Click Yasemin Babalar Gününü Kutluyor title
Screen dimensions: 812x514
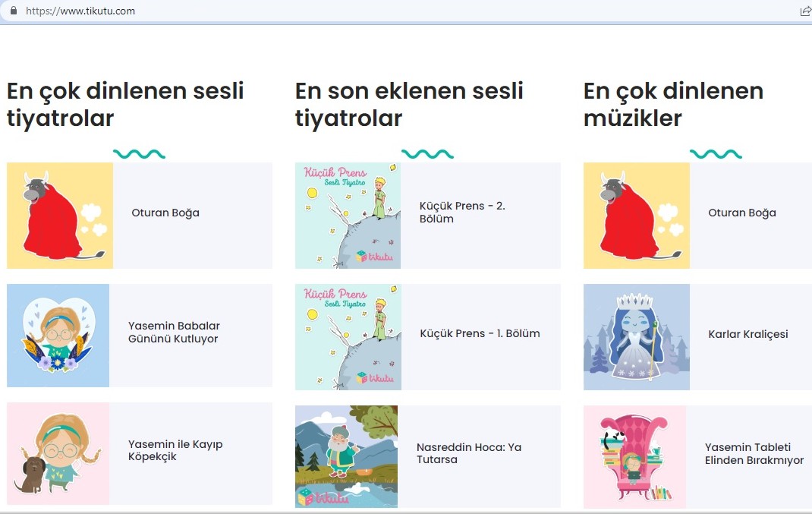pyautogui.click(x=174, y=332)
